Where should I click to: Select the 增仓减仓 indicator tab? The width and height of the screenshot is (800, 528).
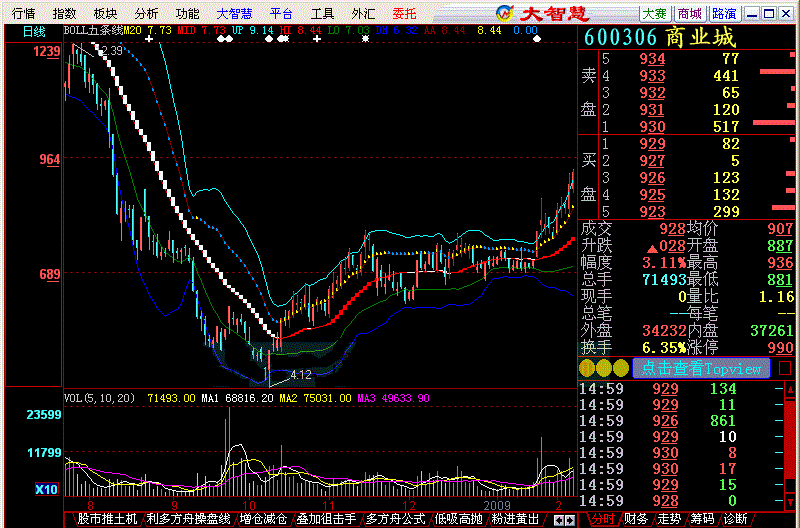coord(263,519)
